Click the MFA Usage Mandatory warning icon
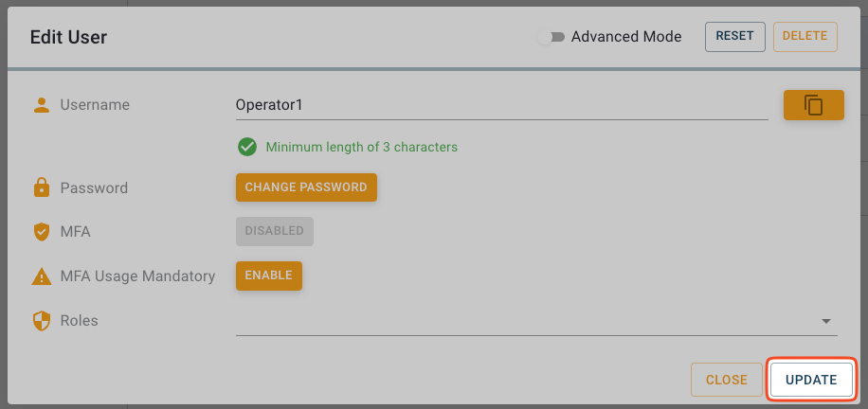Viewport: 868px width, 409px height. click(41, 276)
